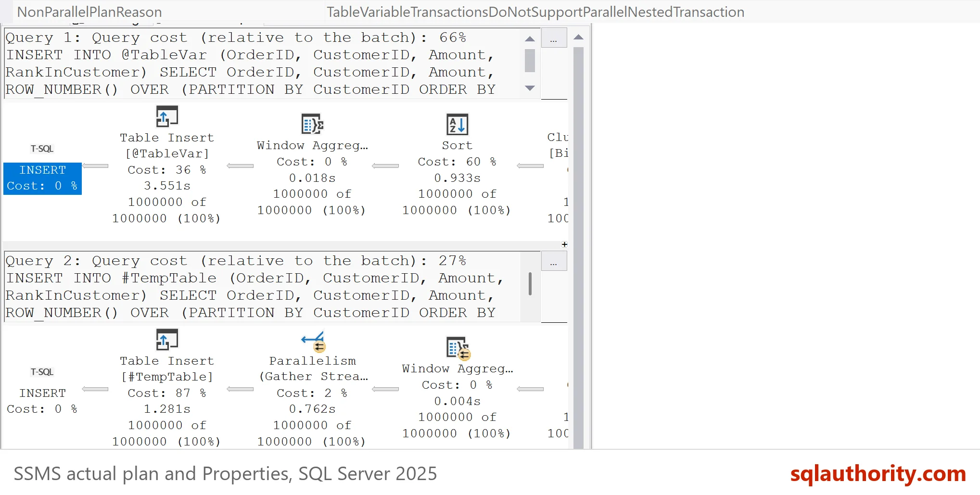Click the INSERT label in Query 2 plan

pos(42,393)
